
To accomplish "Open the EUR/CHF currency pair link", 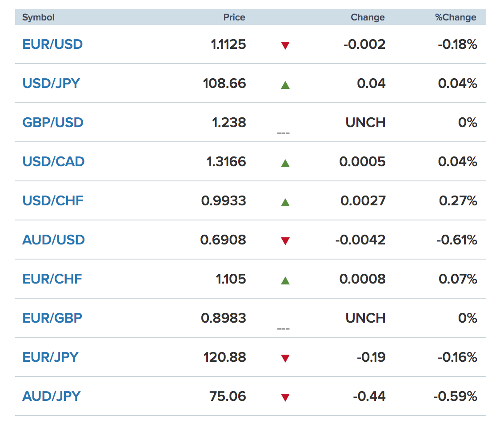I will 52,279.
